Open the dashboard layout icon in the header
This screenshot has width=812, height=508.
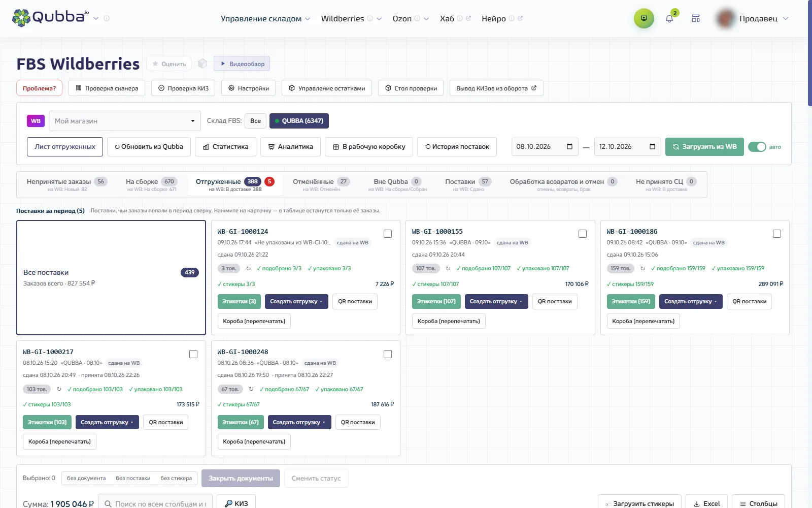coord(696,19)
